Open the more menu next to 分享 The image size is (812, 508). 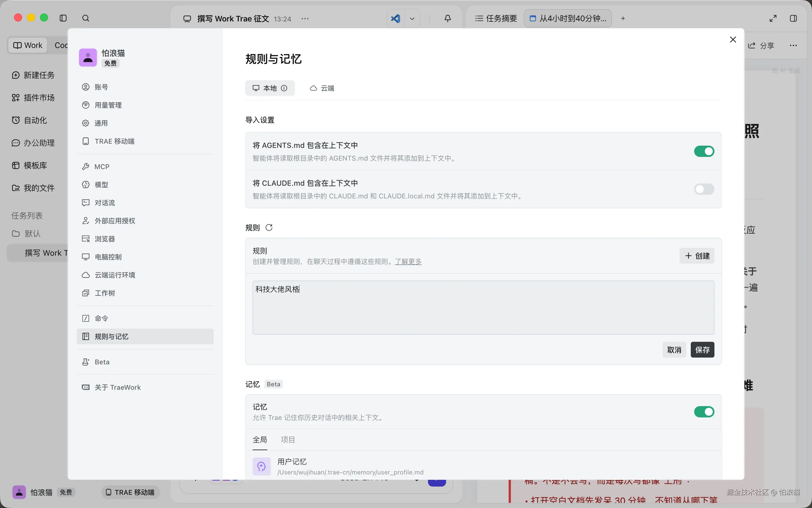[793, 46]
